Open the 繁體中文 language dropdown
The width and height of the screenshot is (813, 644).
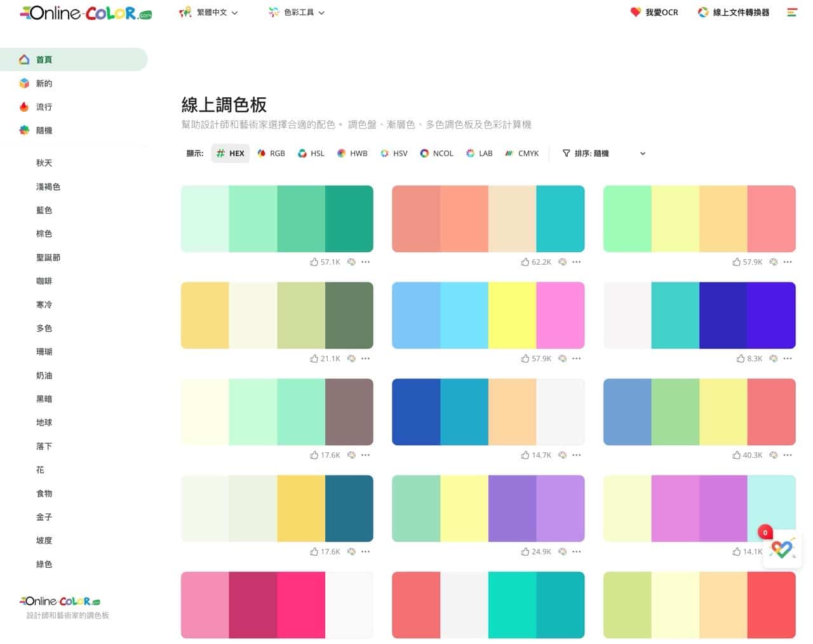pos(209,12)
